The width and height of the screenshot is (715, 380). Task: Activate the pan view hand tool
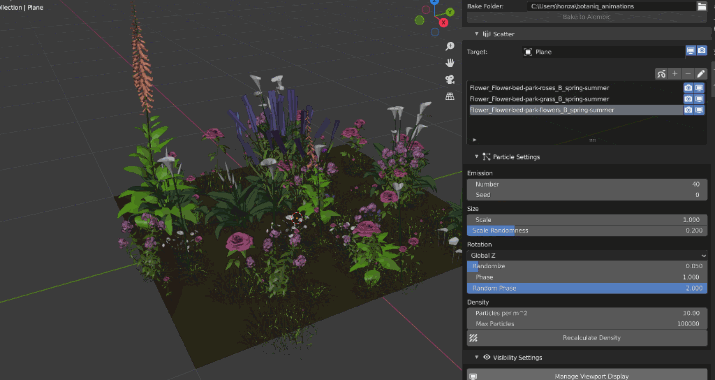450,63
